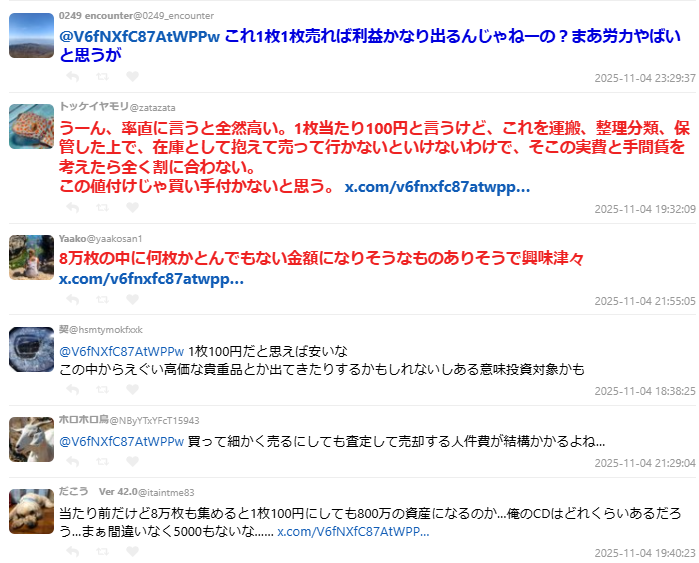This screenshot has width=699, height=563.
Task: Retweet だこう Ver 42.0's tweet
Action: [x=103, y=552]
